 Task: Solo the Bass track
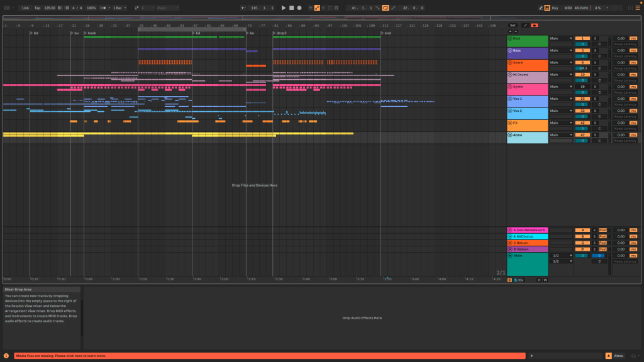(x=594, y=50)
